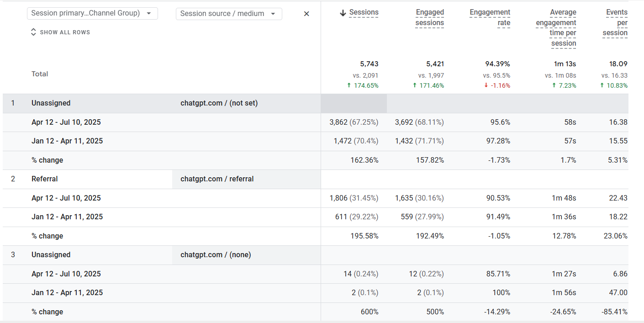Sort table by the Sessions column header
The height and width of the screenshot is (323, 644).
click(x=364, y=13)
